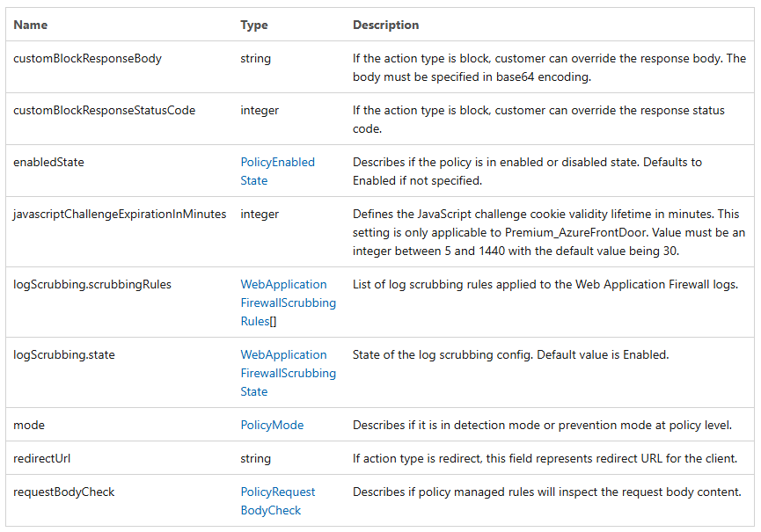This screenshot has height=532, width=761.
Task: Click the redirect URL description text
Action: 545,458
